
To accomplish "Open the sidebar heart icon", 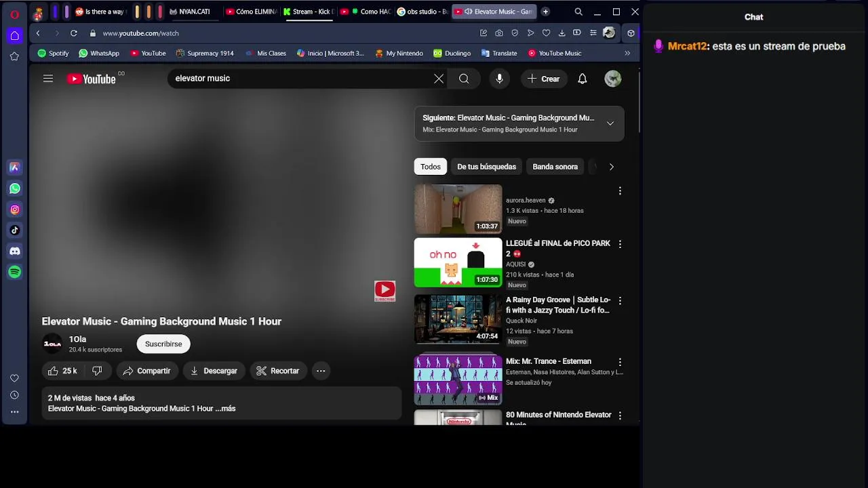I will (x=14, y=378).
